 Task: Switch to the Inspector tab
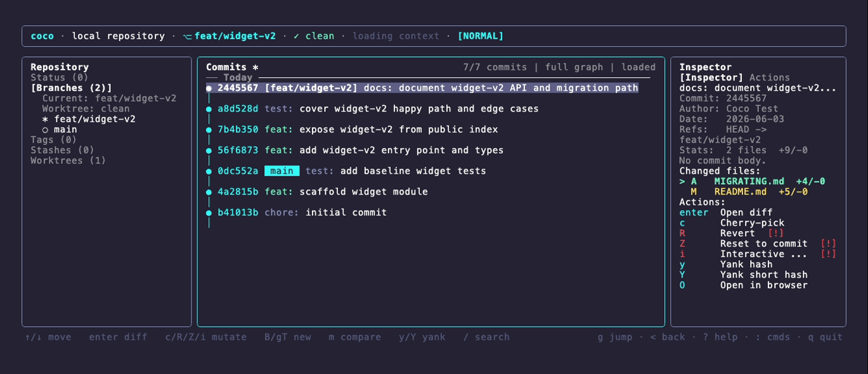tap(711, 77)
